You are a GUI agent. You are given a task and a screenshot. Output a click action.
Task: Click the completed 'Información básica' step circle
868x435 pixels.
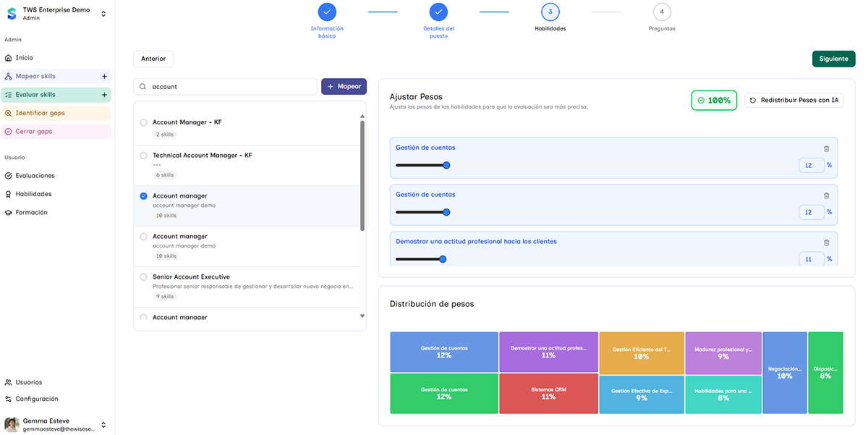(x=327, y=12)
